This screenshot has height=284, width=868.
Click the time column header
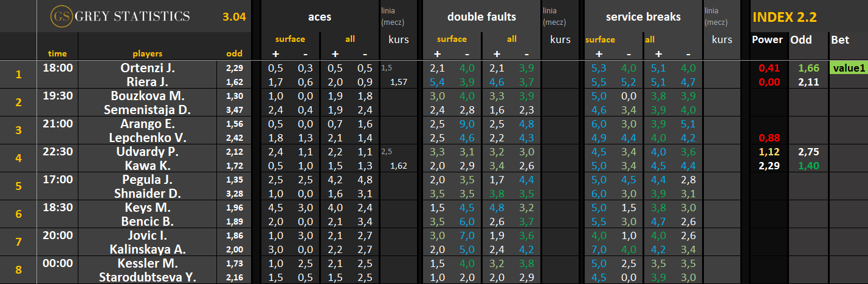[57, 53]
